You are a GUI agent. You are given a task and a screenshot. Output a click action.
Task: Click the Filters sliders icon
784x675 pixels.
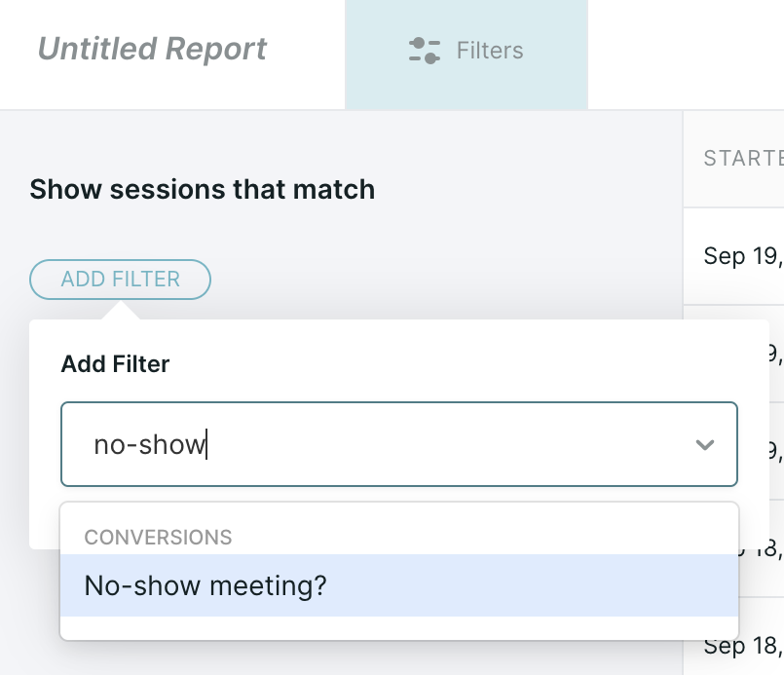(425, 51)
